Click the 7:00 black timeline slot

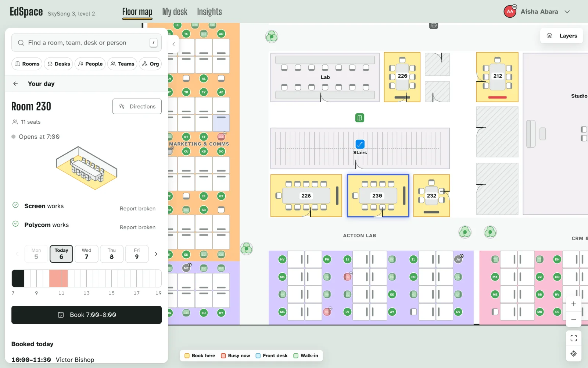tap(18, 278)
